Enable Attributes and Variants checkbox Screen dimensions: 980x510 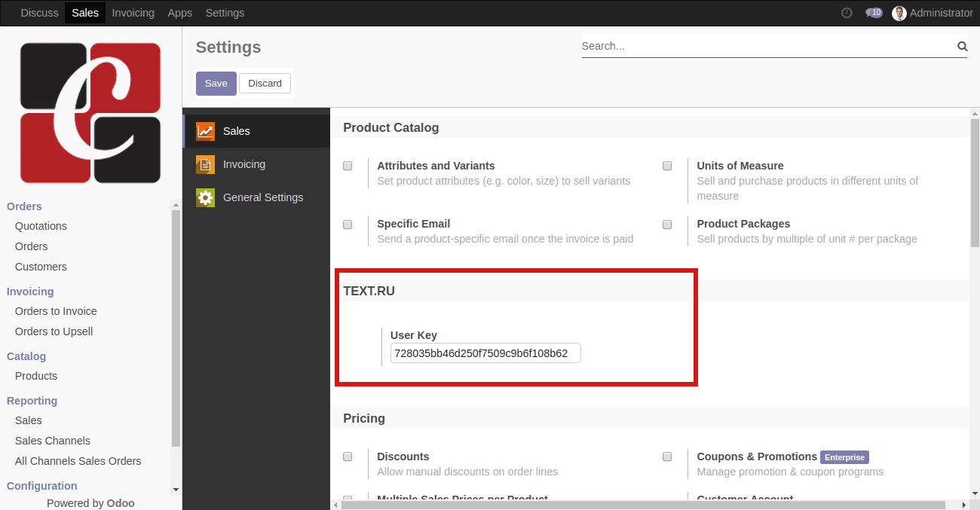click(348, 166)
